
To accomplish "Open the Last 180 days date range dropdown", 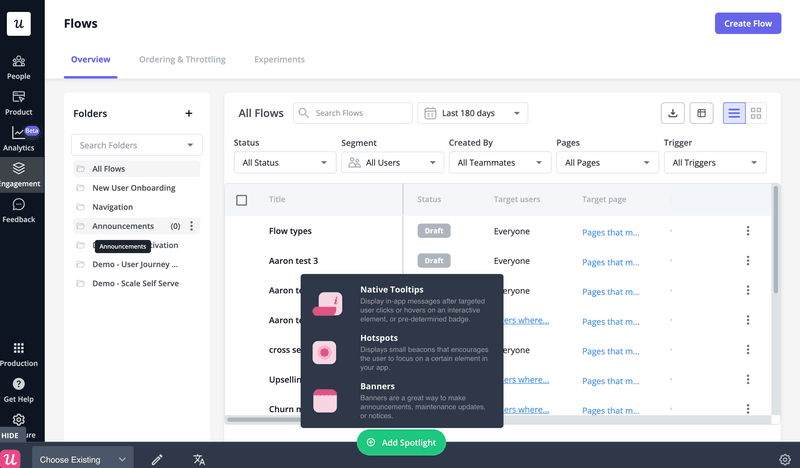I will (472, 113).
